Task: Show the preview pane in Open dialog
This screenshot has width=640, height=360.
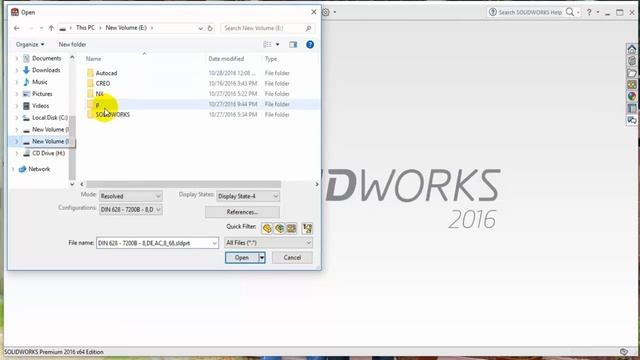Action: 293,44
